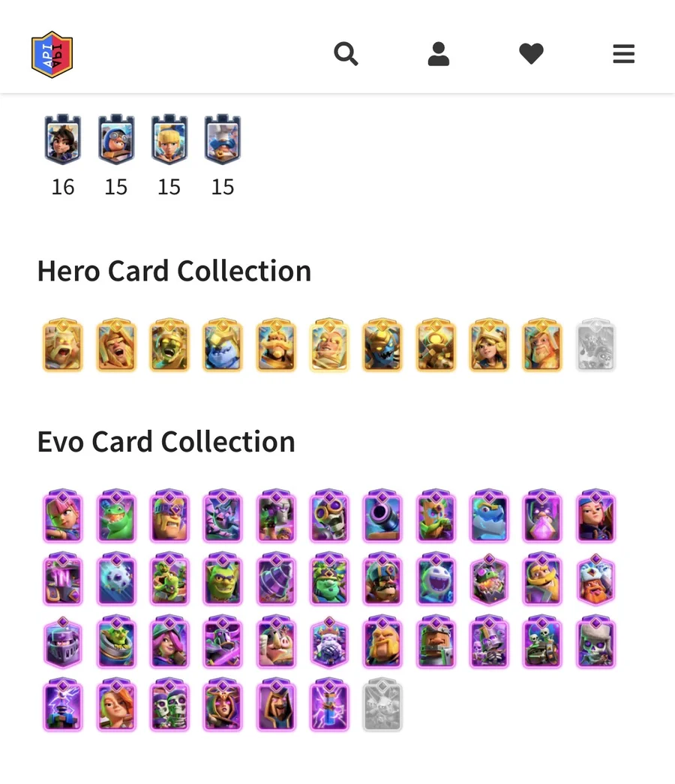Viewport: 675px width, 784px height.
Task: Choose the Evo Tesla card
Action: (62, 705)
